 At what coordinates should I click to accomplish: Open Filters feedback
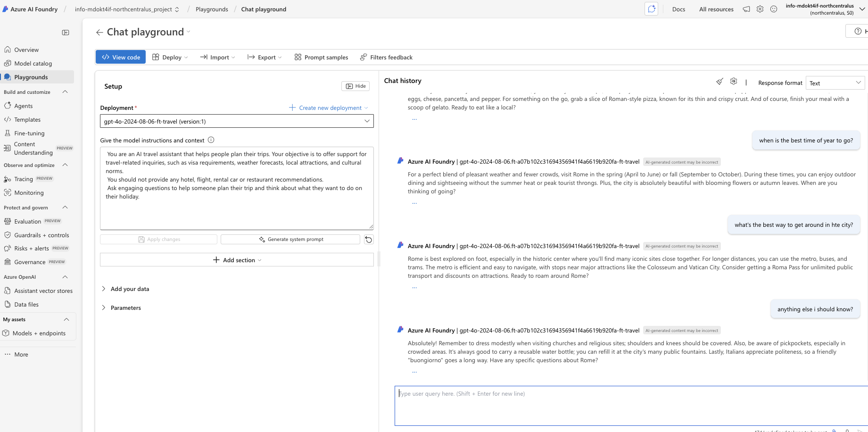pos(386,57)
